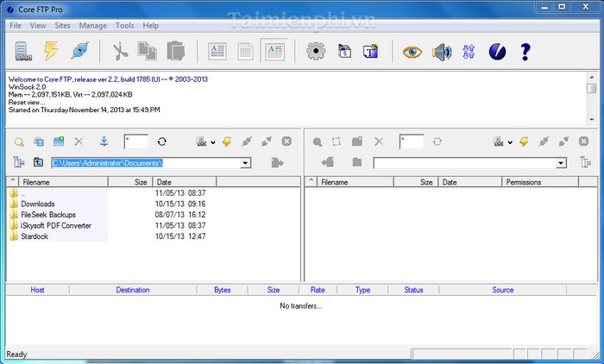This screenshot has width=604, height=364.
Task: Click the local pane download arrow icon
Action: pos(104,141)
